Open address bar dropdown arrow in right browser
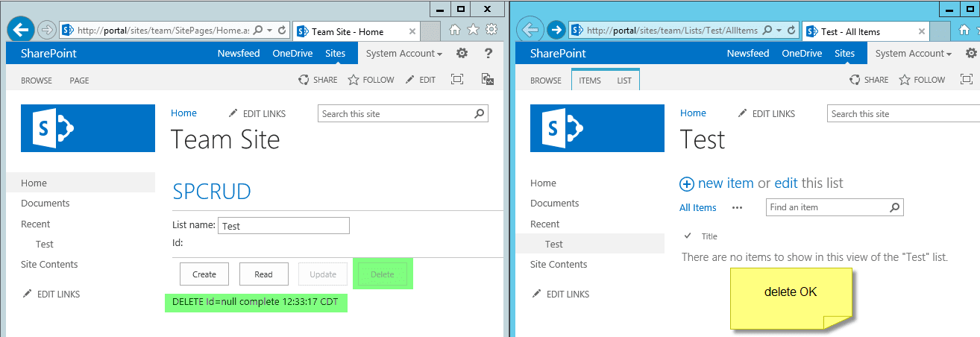Image resolution: width=980 pixels, height=337 pixels. 779,31
